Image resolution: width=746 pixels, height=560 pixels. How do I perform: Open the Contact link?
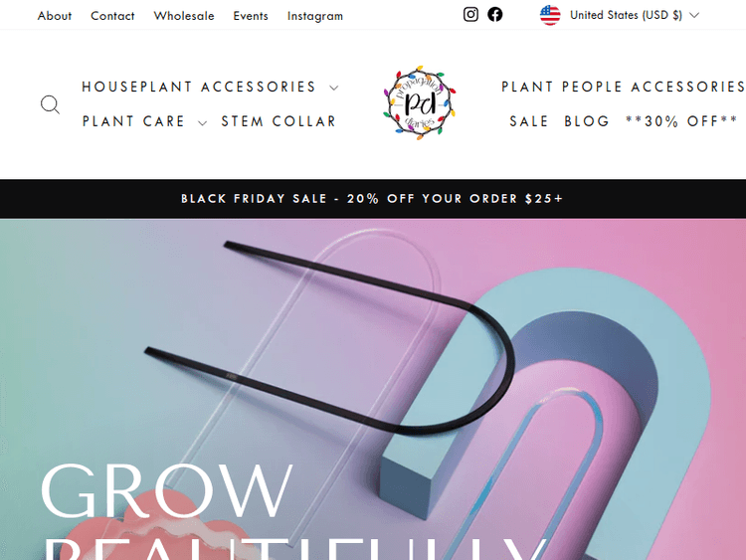[112, 16]
